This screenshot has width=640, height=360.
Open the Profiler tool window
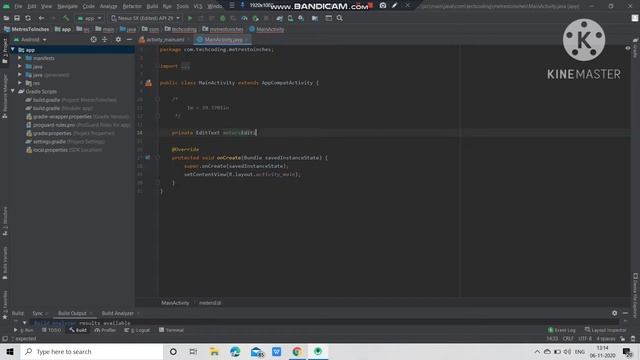coord(105,330)
